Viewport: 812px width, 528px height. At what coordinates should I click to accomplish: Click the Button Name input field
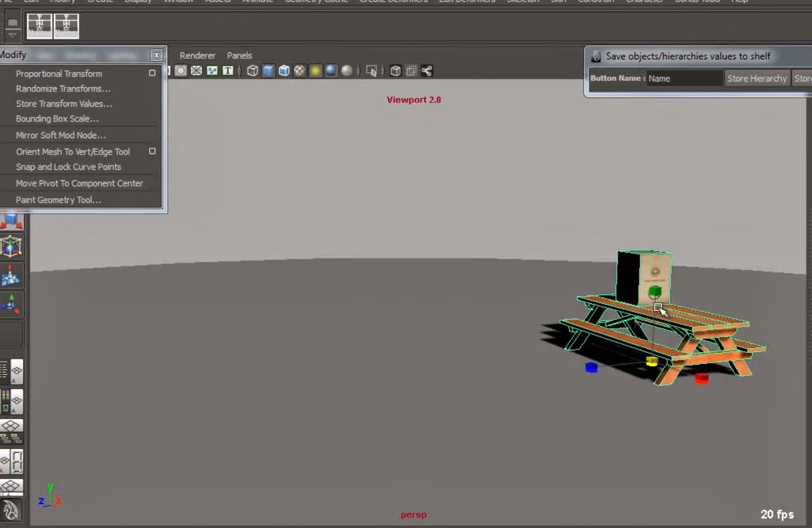[x=684, y=78]
